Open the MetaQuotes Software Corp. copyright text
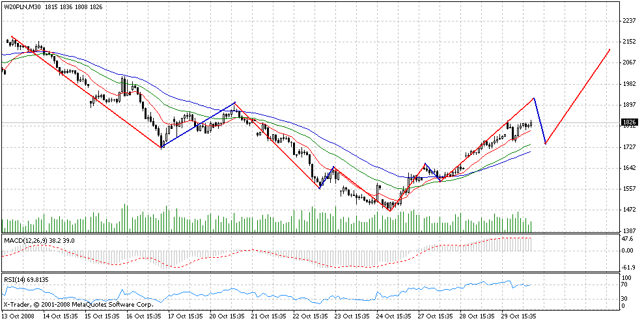Viewport: 644px width, 321px height. coord(78,304)
